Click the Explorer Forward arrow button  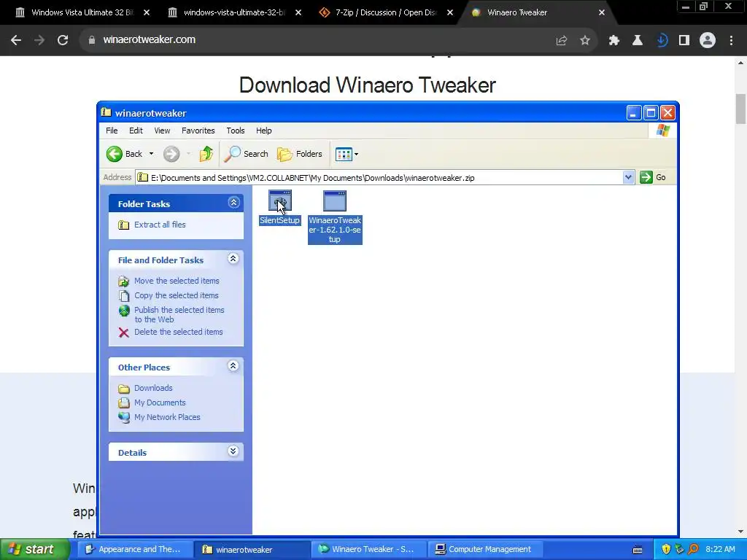[171, 154]
